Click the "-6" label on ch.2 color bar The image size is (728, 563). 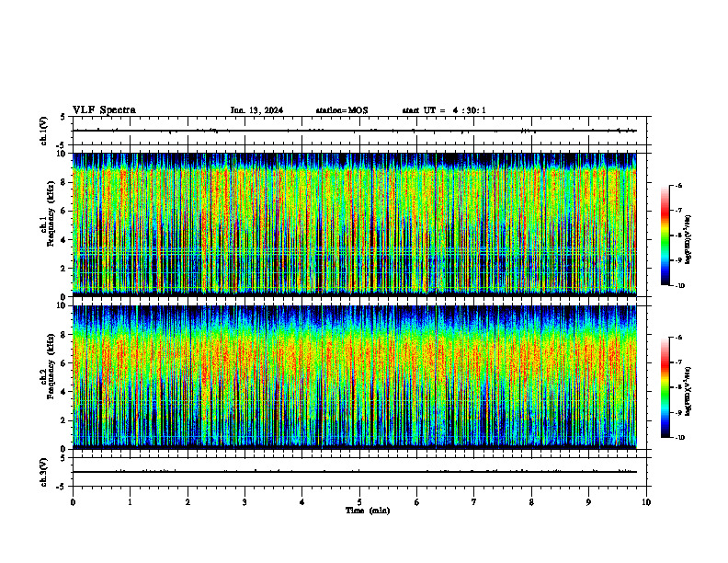click(x=677, y=338)
